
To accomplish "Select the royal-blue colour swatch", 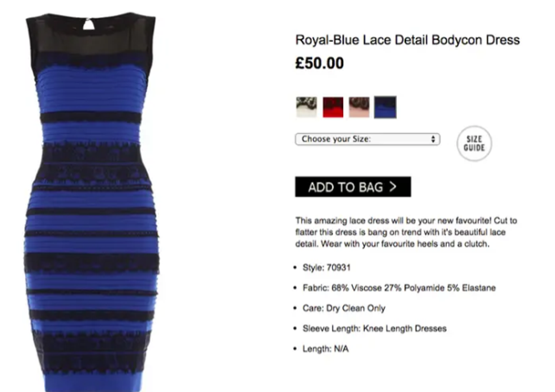I will 386,107.
